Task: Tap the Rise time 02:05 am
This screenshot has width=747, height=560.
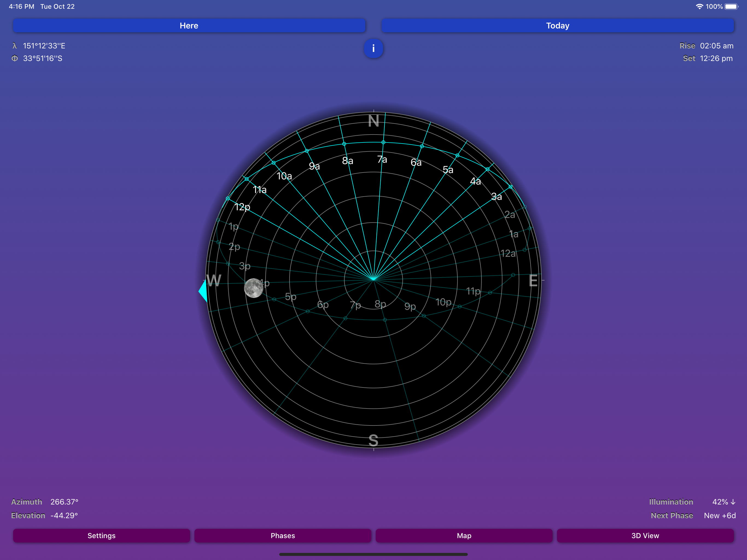Action: click(x=716, y=46)
